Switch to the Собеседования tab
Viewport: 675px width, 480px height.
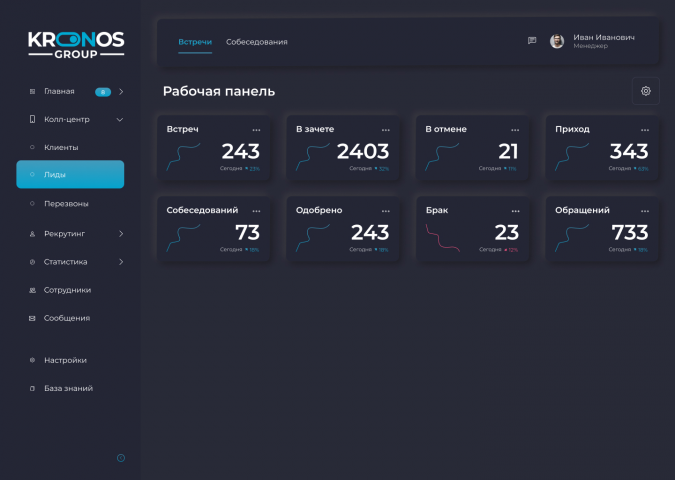click(x=257, y=42)
